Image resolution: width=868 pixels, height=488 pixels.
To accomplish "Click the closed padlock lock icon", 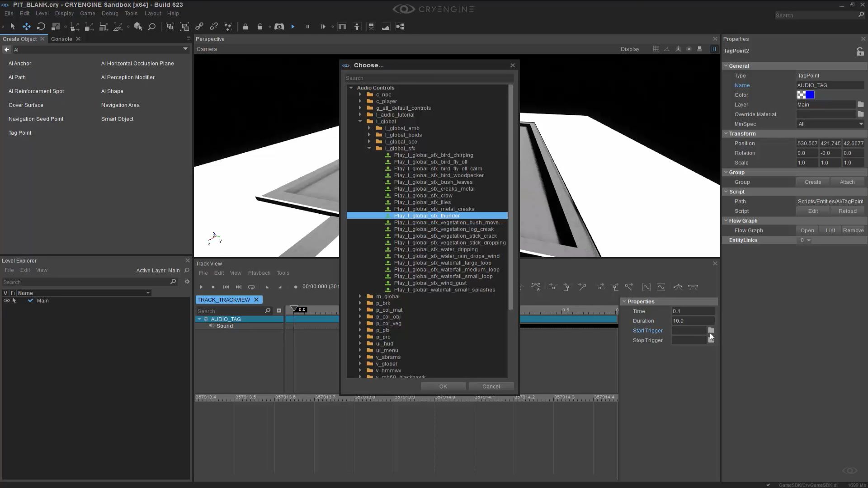I will tap(245, 27).
